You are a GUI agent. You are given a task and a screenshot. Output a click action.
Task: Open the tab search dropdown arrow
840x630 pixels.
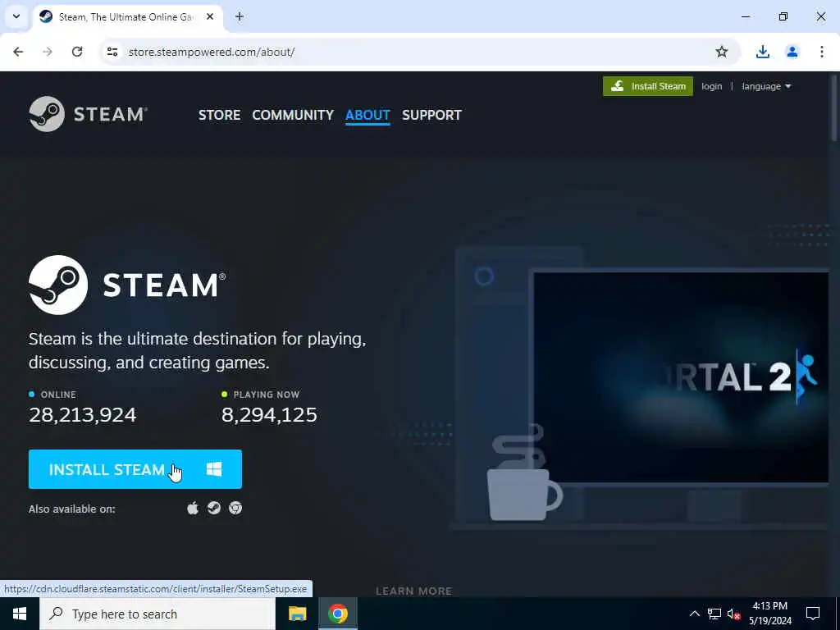(16, 16)
